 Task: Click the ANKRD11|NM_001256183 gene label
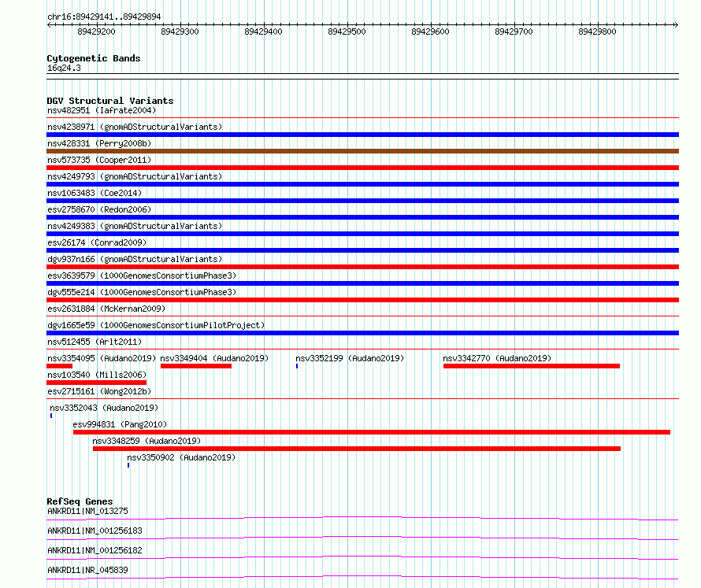coord(95,531)
